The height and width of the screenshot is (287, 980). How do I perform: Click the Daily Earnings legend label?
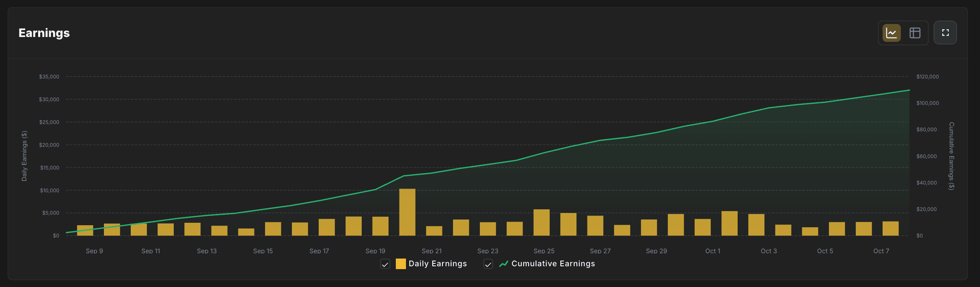tap(438, 264)
